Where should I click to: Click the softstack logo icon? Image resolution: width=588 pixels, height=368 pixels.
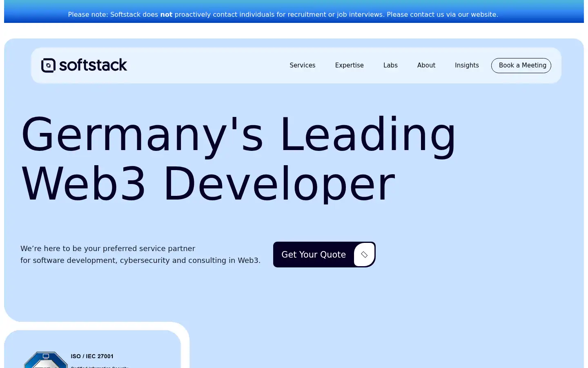click(48, 65)
